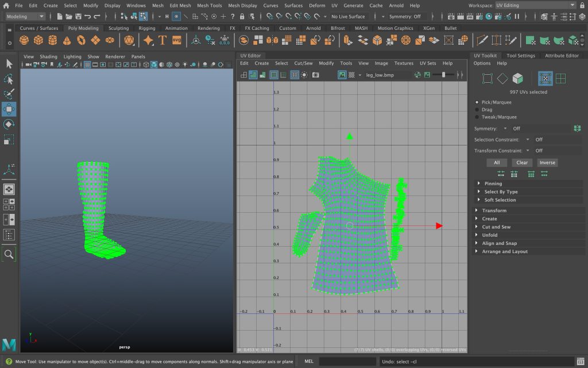Create a polygon torus from the shelf
Screen dimensions: 588x368
click(81, 40)
